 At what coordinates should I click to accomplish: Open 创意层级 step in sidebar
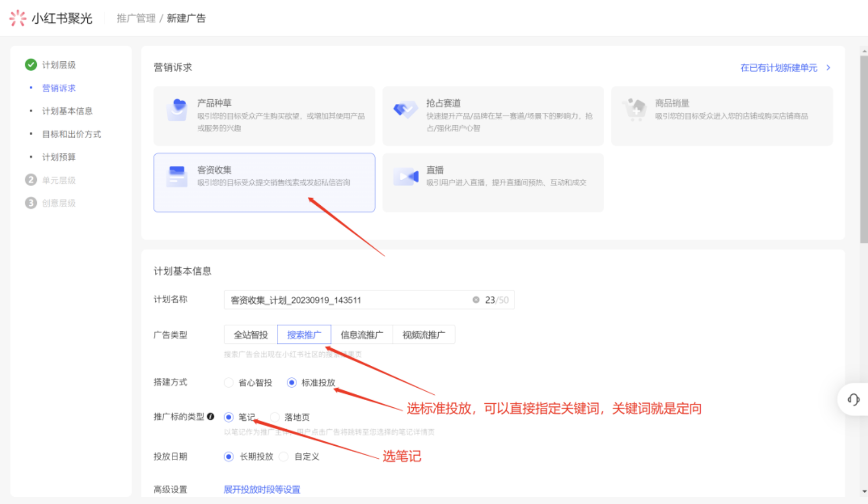(59, 203)
